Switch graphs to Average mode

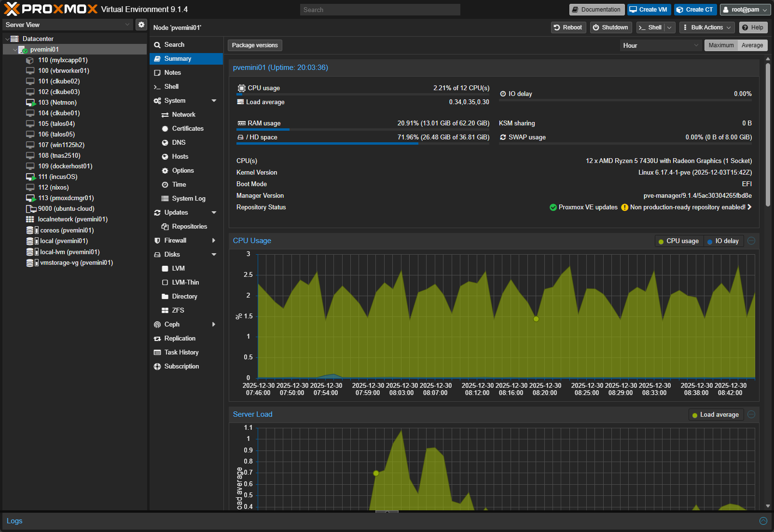[752, 45]
